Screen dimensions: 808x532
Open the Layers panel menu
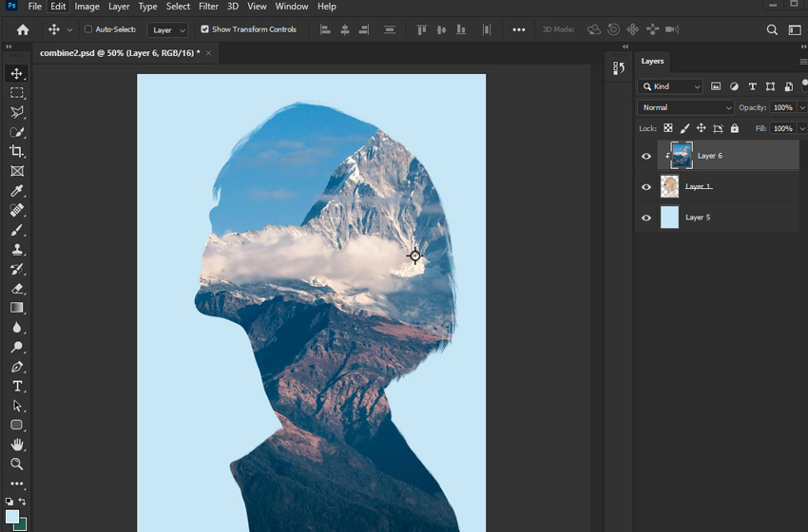tap(803, 62)
